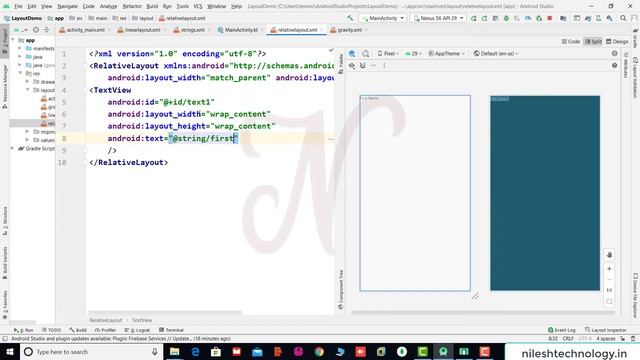Switch to Design view mode

pyautogui.click(x=617, y=42)
